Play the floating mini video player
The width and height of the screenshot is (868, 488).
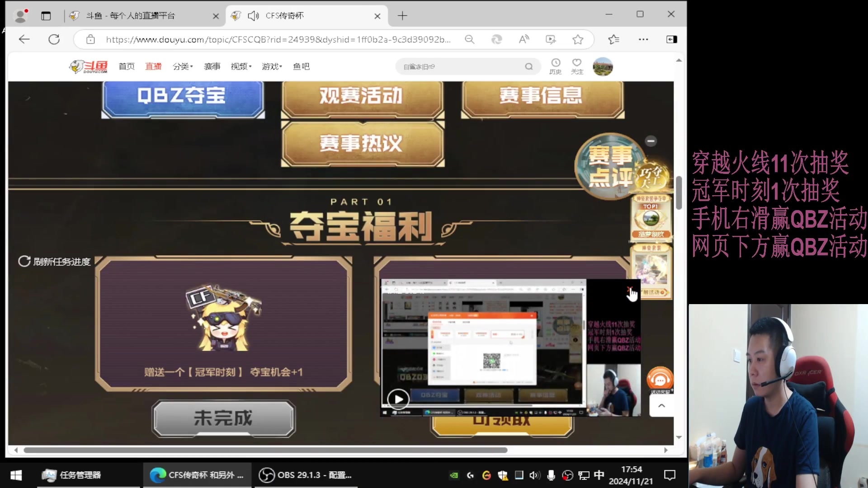[x=398, y=399]
